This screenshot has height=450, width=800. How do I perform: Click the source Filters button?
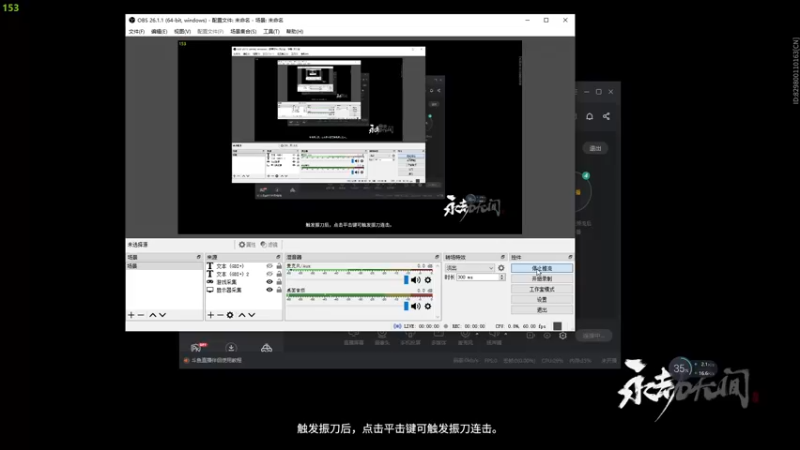click(x=269, y=245)
